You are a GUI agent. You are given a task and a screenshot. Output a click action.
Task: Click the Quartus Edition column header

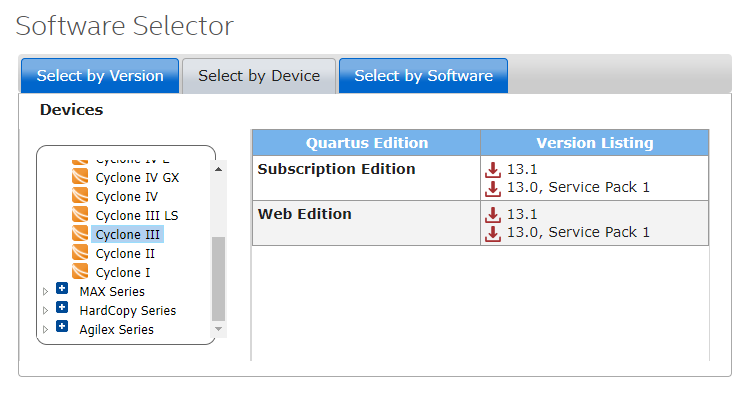(x=366, y=143)
